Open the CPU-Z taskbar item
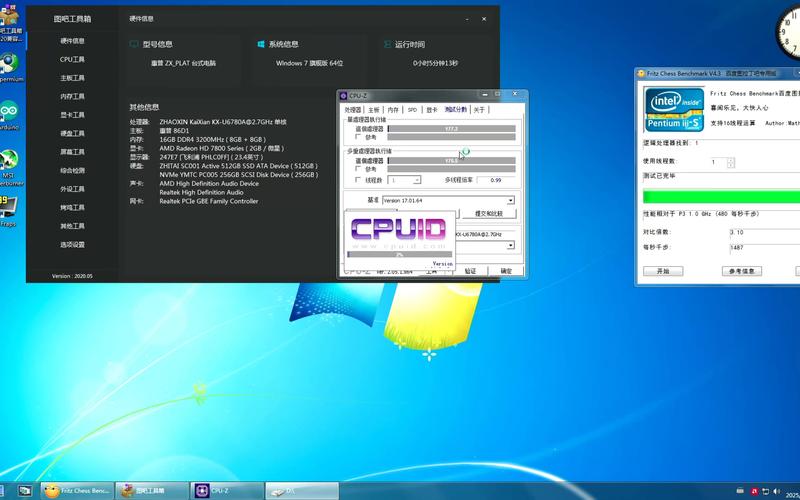This screenshot has width=800, height=500. pos(226,490)
